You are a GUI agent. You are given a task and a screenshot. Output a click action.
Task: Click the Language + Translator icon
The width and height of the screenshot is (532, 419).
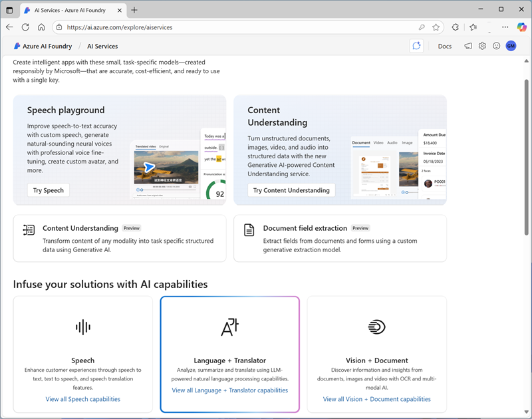[x=229, y=327]
